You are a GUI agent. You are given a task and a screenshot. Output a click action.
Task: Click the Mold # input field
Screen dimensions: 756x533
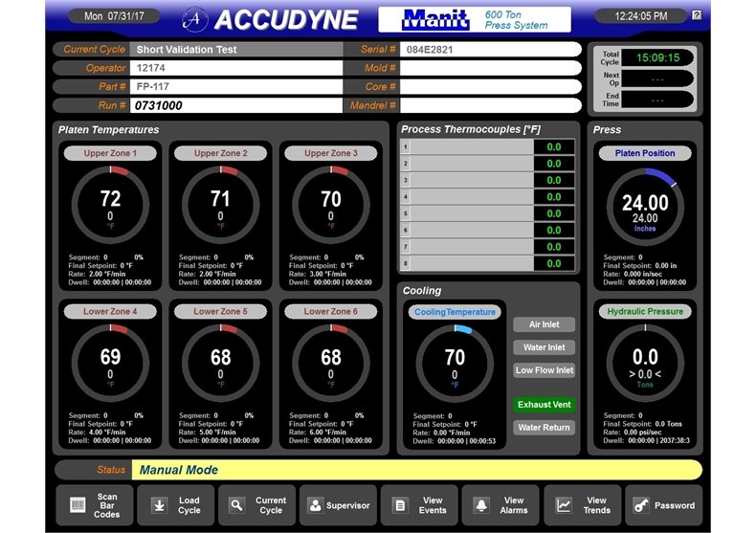point(490,68)
